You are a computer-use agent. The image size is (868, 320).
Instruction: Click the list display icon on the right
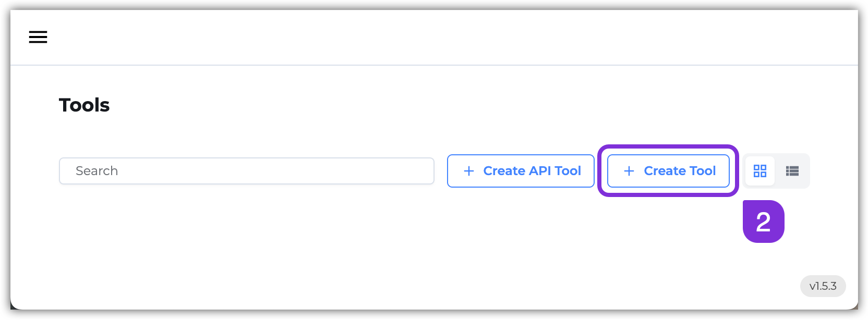point(792,171)
